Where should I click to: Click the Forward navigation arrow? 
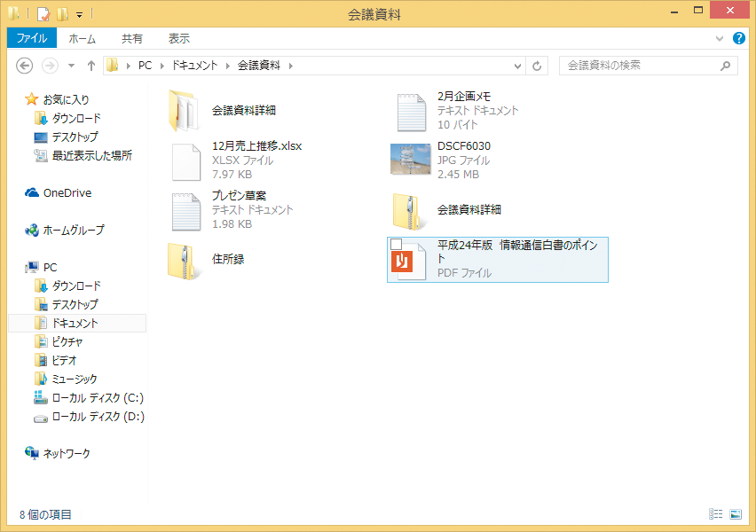click(51, 66)
